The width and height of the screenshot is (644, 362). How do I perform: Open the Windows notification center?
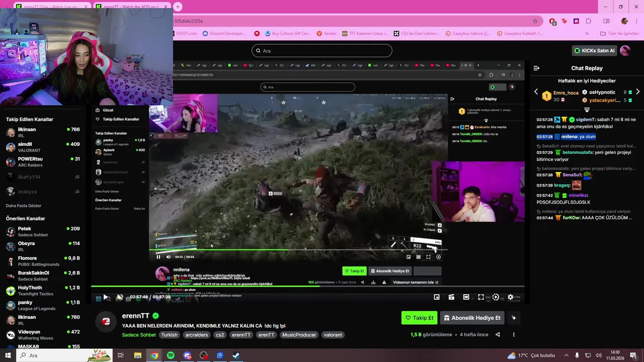point(633,355)
